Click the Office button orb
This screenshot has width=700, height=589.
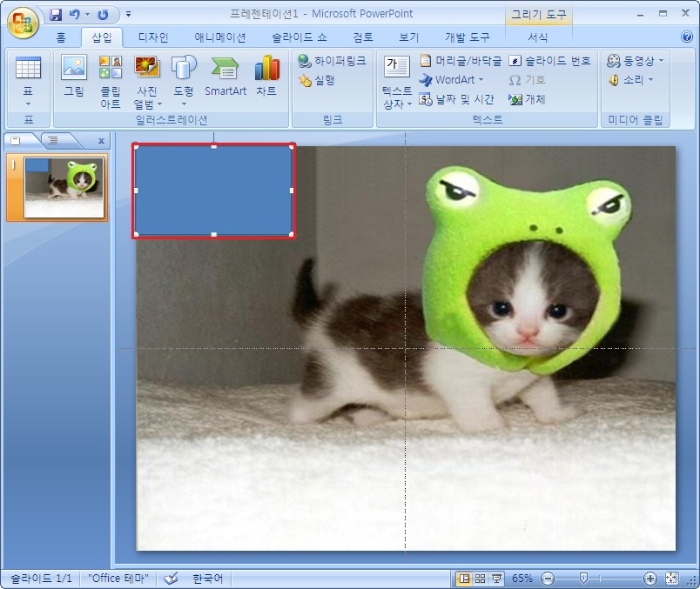(23, 22)
